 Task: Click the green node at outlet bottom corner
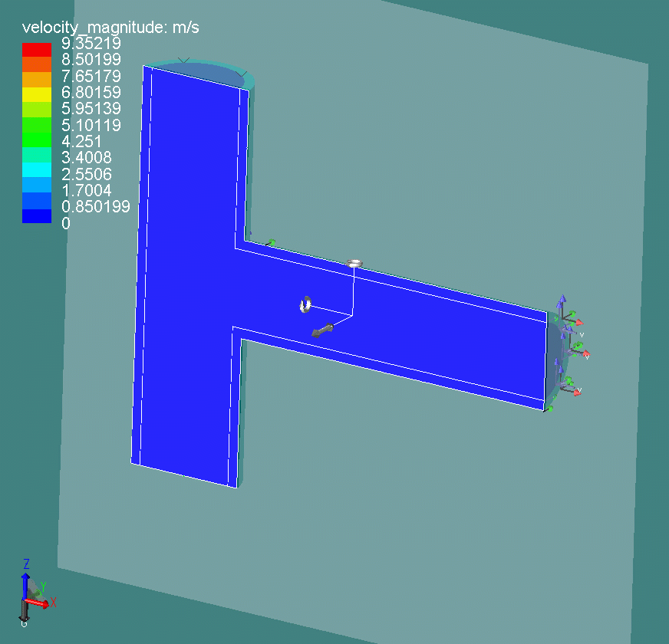pos(549,409)
